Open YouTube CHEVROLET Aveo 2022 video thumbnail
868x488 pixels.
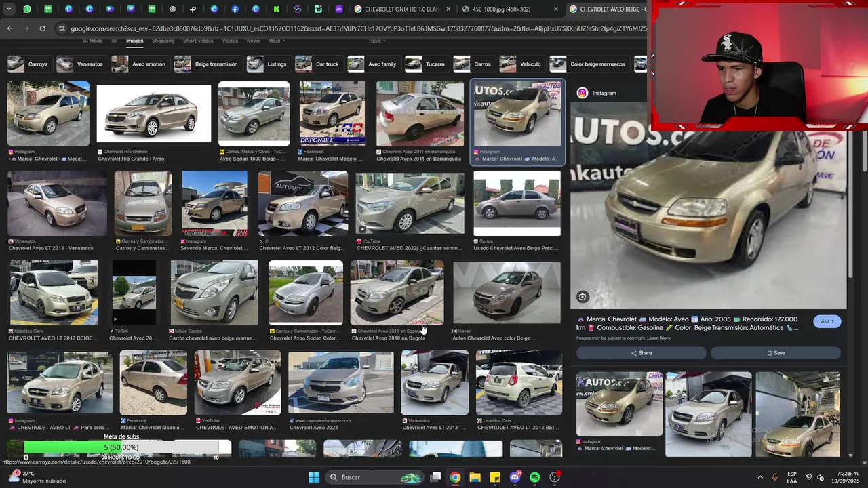pos(410,203)
